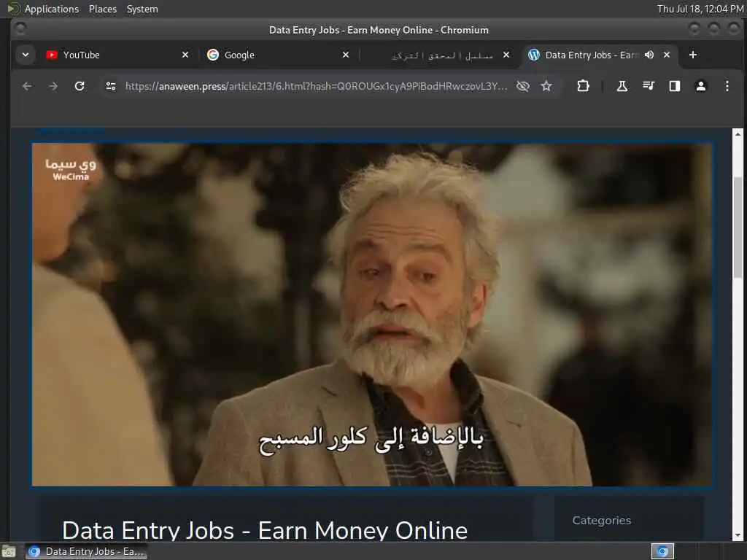This screenshot has width=747, height=560.
Task: Open the Extensions puzzle icon
Action: pos(583,86)
